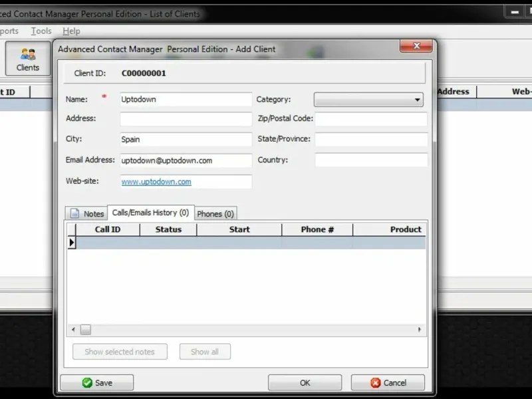Screen dimensions: 532x399
Task: Click the horizontal scrollbar thumb
Action: tap(86, 329)
